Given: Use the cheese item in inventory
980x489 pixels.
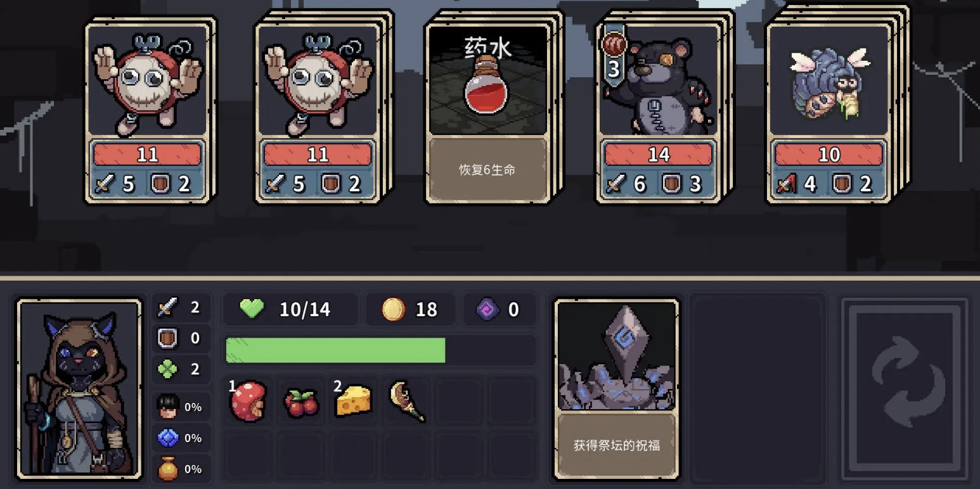Looking at the screenshot, I should point(353,400).
